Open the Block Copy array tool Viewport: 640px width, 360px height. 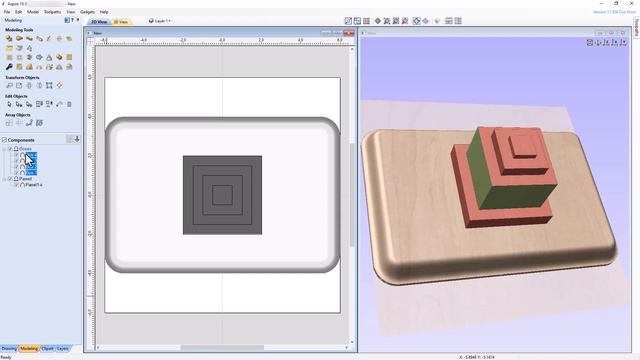pos(9,123)
